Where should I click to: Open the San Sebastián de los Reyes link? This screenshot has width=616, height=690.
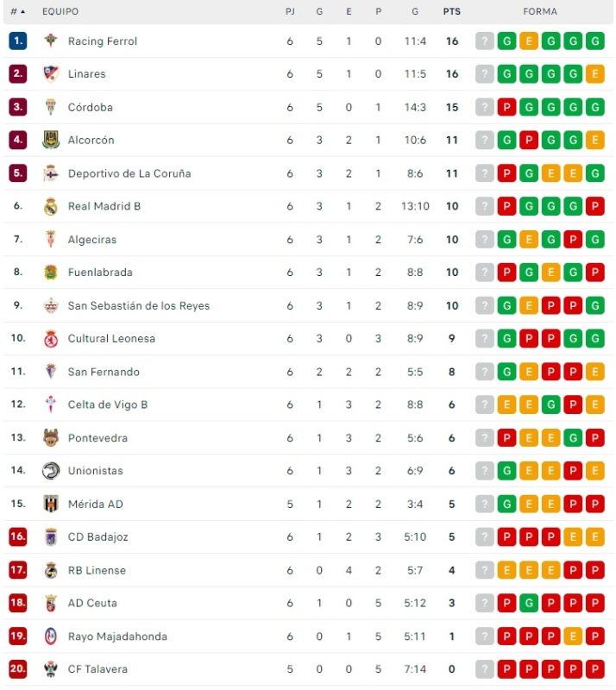[x=138, y=306]
